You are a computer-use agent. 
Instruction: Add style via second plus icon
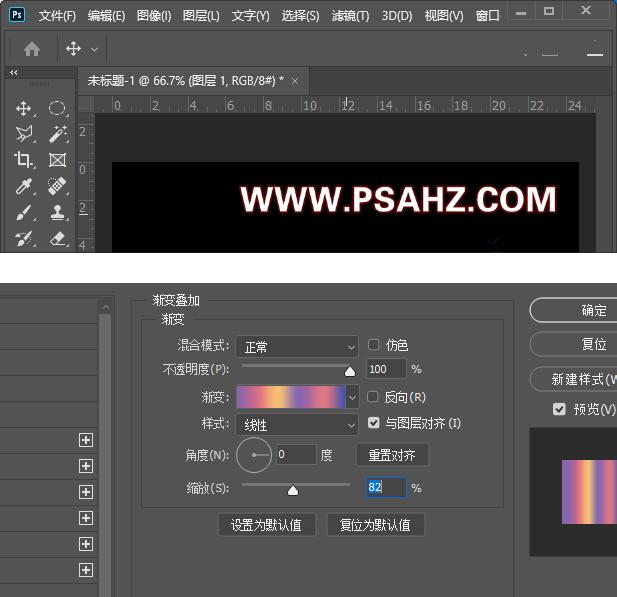pos(86,466)
